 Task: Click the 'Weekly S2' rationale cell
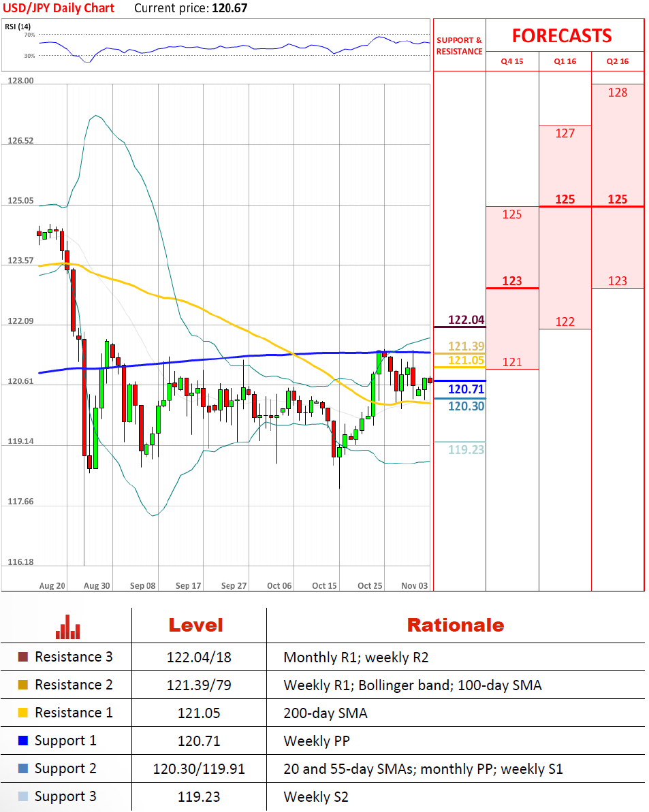(x=316, y=798)
